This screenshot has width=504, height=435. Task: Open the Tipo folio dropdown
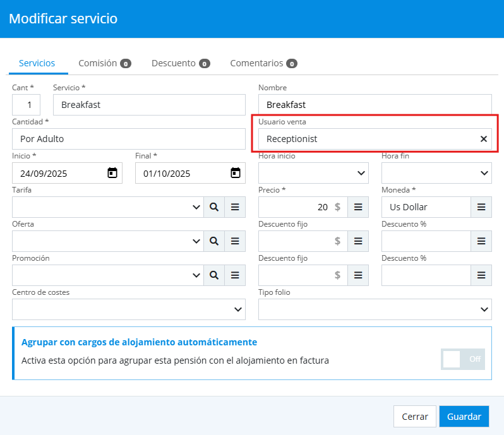click(x=375, y=309)
